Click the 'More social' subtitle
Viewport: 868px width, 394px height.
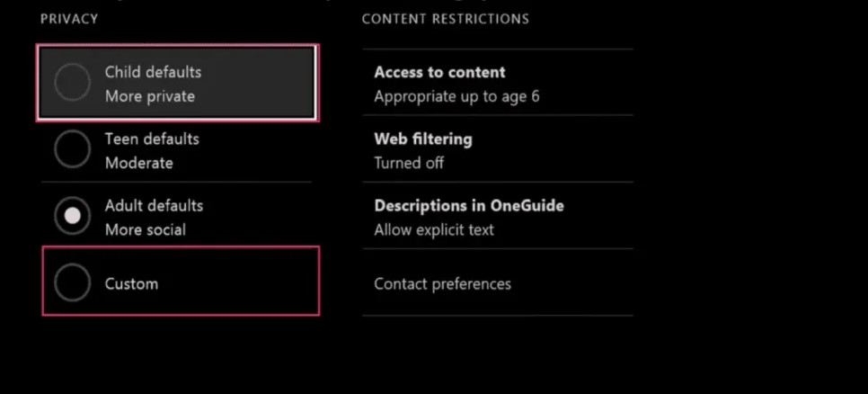point(145,229)
